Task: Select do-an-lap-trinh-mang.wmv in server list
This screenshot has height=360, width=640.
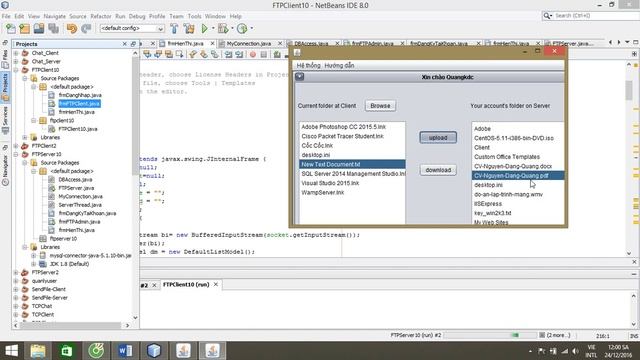Action: click(x=518, y=195)
